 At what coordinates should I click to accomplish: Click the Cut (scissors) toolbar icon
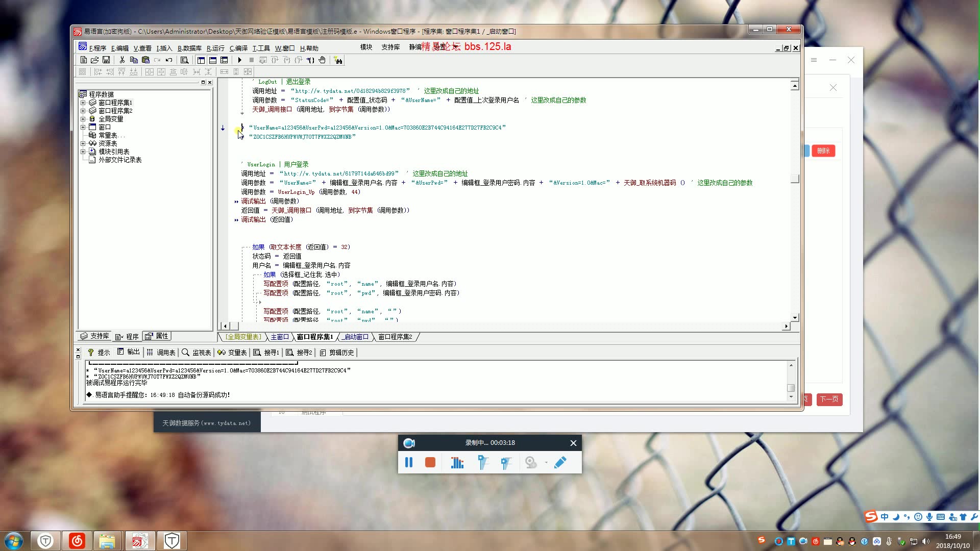(122, 60)
